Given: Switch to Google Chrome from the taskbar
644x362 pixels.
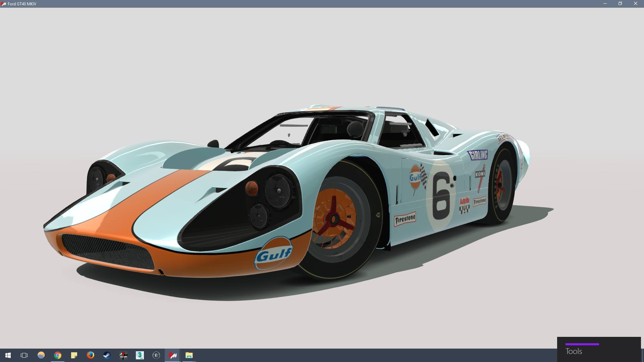Looking at the screenshot, I should (58, 355).
